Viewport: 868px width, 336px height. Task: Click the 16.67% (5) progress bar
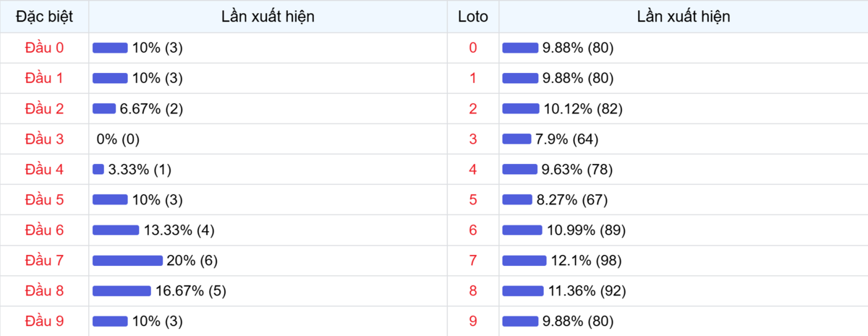tap(122, 290)
